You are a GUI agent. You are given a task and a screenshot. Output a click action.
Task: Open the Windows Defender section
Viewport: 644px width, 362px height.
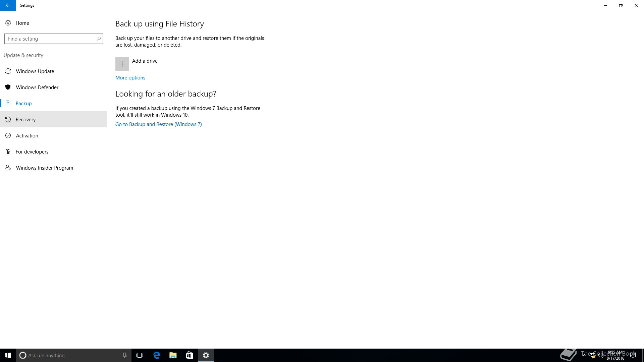pyautogui.click(x=54, y=87)
